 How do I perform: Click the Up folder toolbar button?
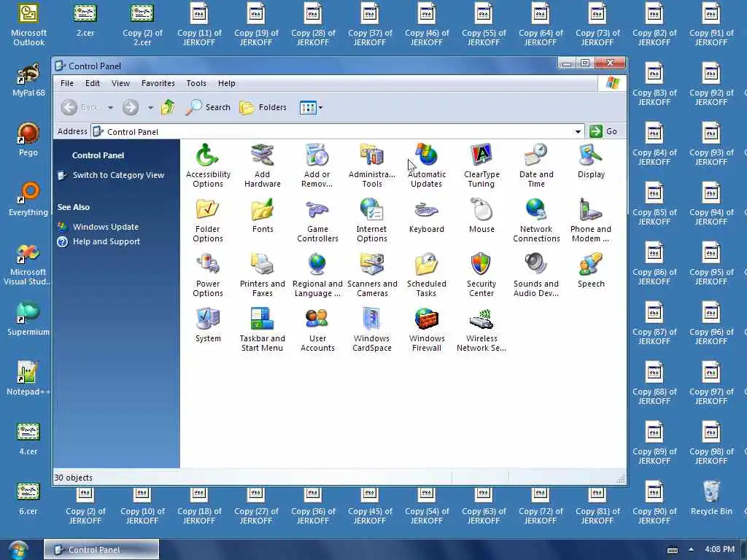pyautogui.click(x=168, y=108)
